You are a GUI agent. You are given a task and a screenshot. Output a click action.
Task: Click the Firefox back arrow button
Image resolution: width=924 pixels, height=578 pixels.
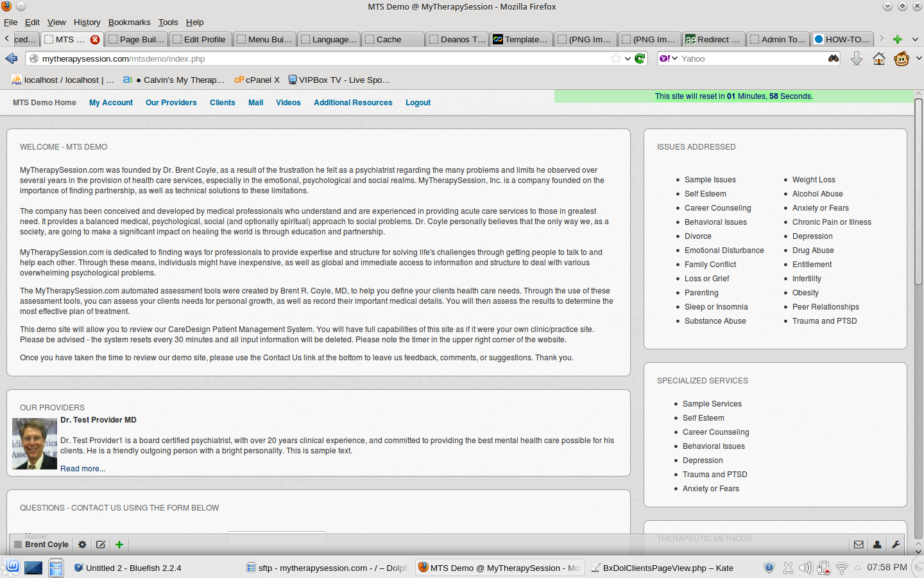[x=12, y=58]
